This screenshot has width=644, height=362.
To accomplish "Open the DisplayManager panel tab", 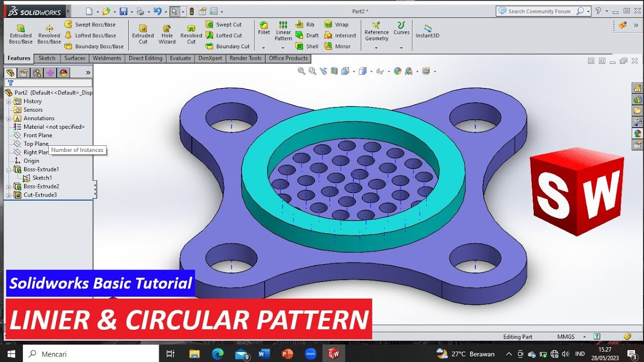I will [63, 73].
